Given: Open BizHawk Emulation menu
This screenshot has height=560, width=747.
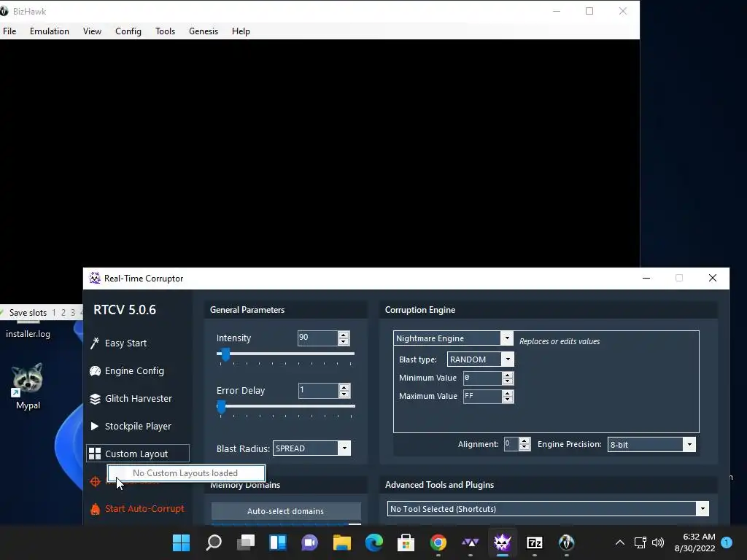Looking at the screenshot, I should pyautogui.click(x=49, y=31).
